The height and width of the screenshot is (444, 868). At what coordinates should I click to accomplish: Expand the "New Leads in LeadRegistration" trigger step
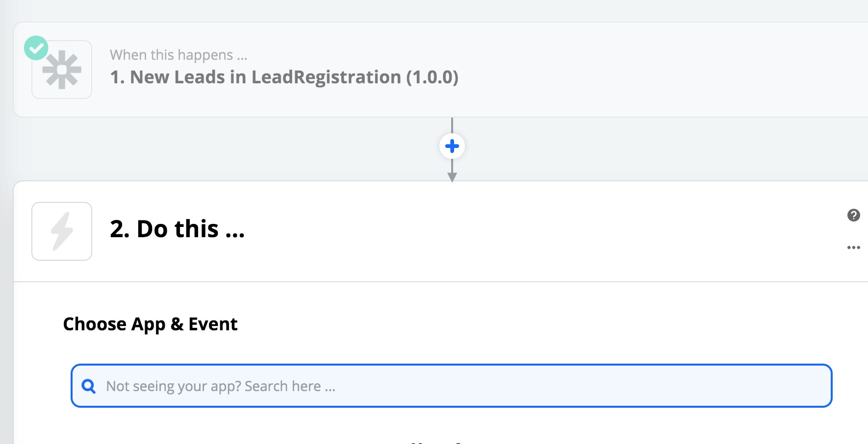coord(284,77)
